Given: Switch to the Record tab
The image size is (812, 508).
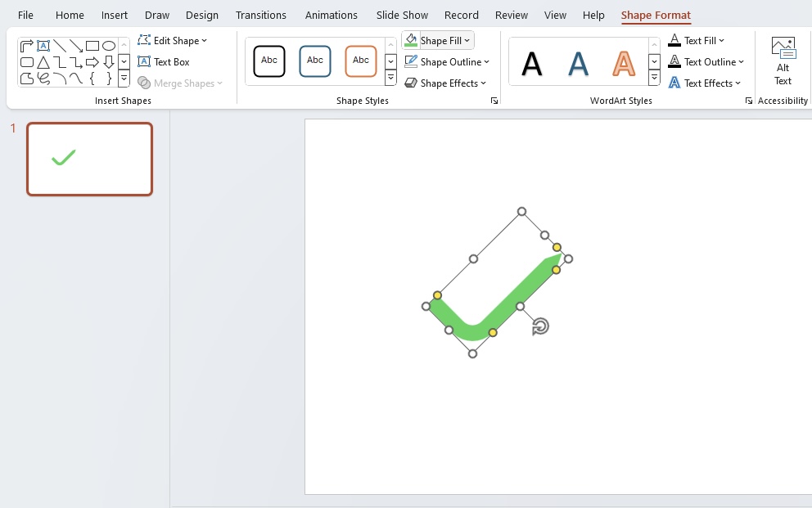Looking at the screenshot, I should 462,15.
